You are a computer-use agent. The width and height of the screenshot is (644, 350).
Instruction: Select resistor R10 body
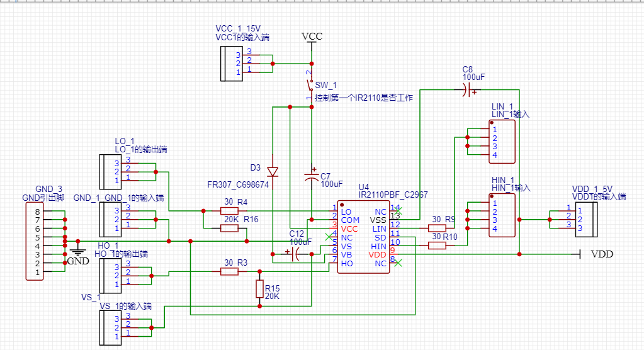click(437, 246)
